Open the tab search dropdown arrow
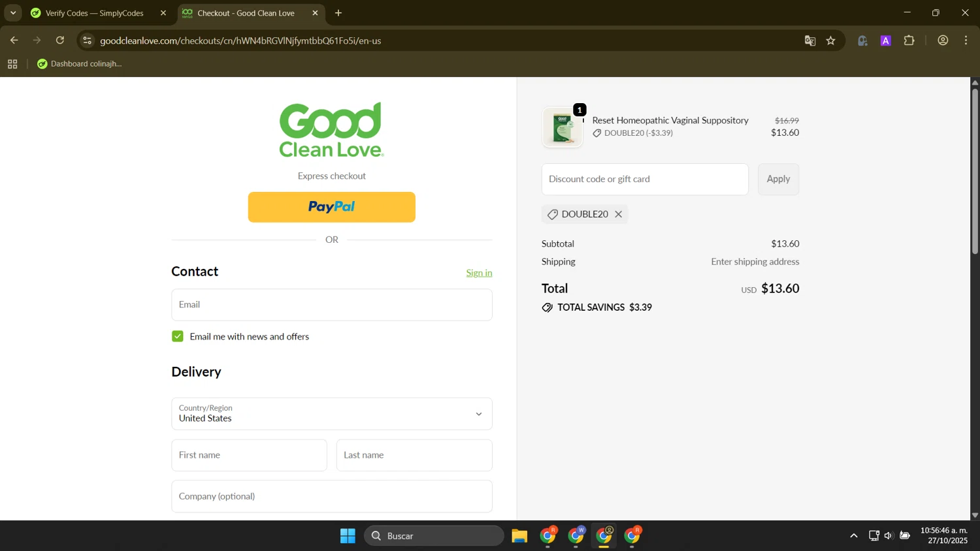This screenshot has width=980, height=551. [12, 13]
